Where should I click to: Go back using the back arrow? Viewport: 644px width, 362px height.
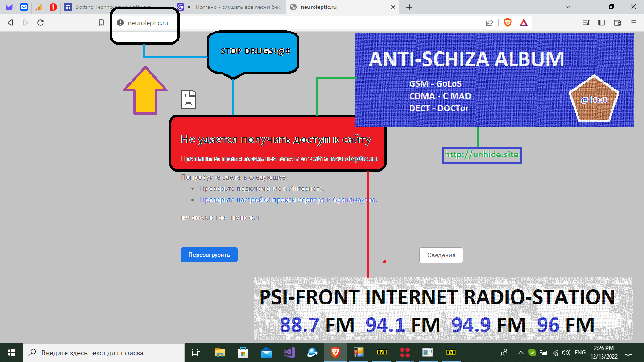point(10,22)
